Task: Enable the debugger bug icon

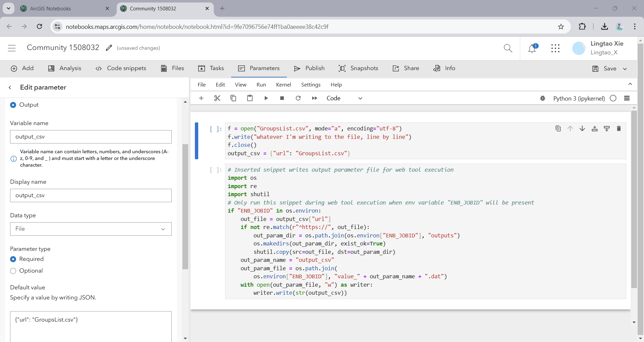Action: [543, 98]
